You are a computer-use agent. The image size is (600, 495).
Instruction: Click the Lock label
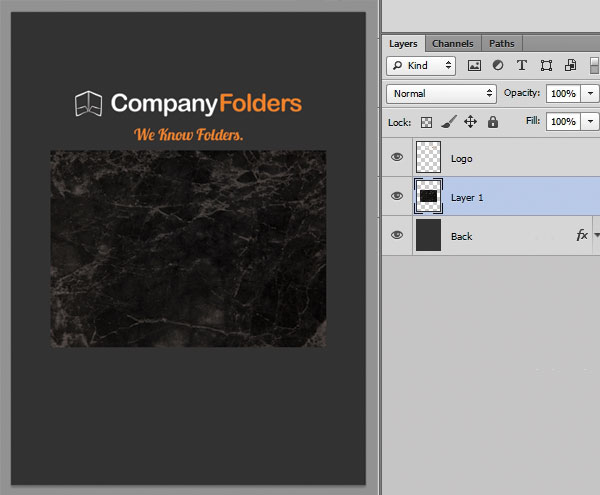click(399, 123)
